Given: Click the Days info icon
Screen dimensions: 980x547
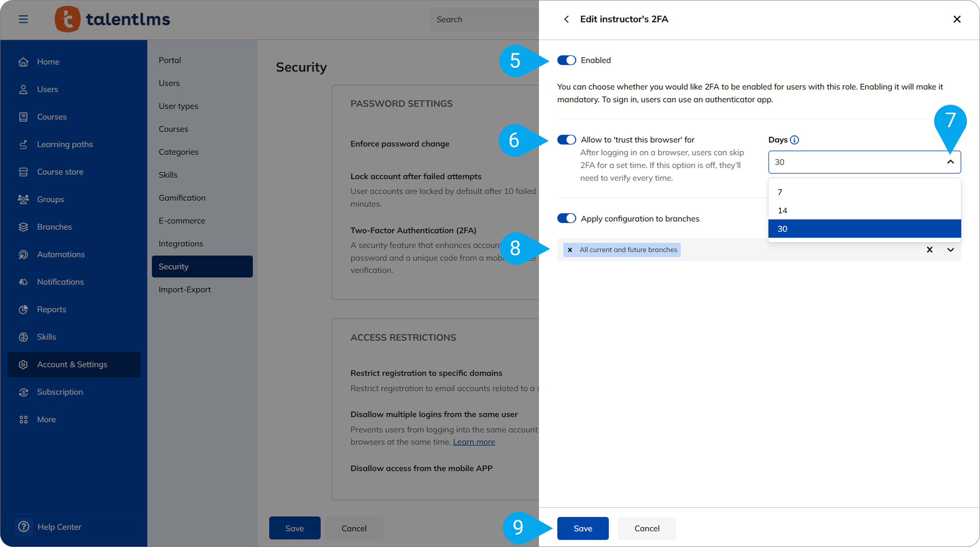Looking at the screenshot, I should [794, 140].
